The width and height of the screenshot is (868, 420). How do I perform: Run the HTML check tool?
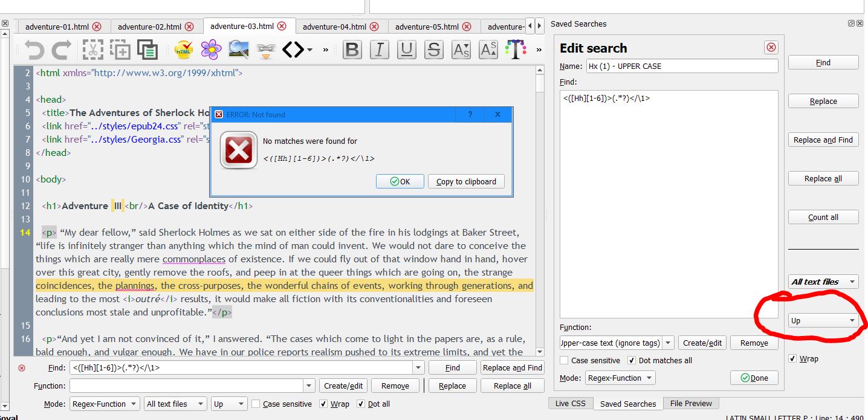(184, 50)
